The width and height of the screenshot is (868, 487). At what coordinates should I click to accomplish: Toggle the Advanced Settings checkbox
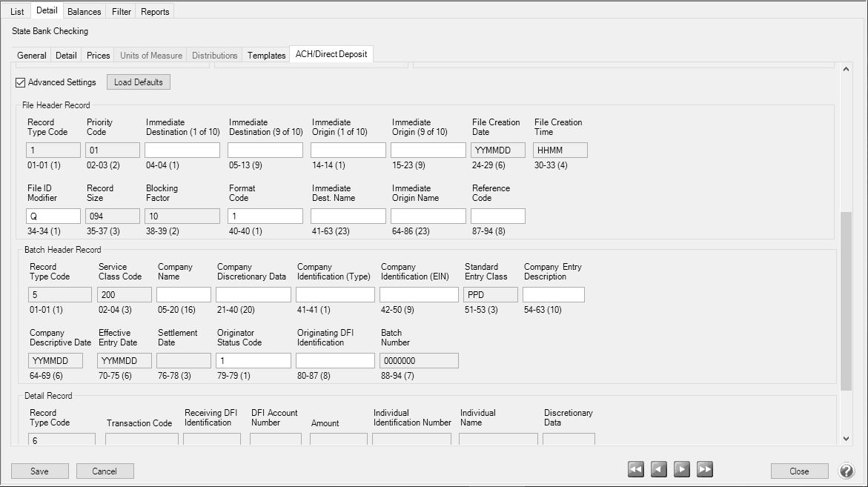[20, 82]
